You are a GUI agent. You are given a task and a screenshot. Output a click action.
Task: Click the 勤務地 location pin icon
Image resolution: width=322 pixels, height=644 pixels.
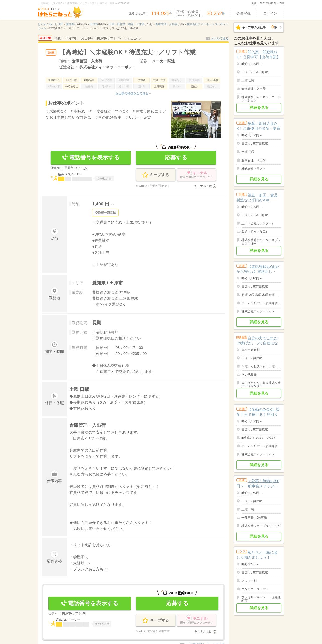point(54,291)
